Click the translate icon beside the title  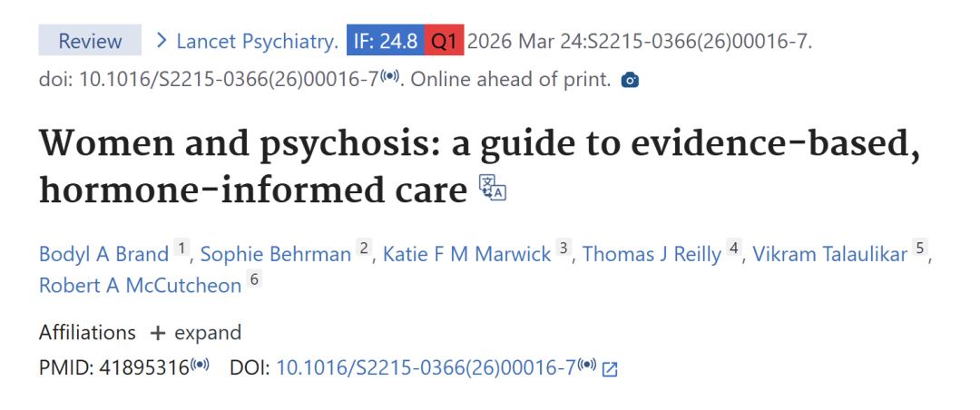[492, 187]
